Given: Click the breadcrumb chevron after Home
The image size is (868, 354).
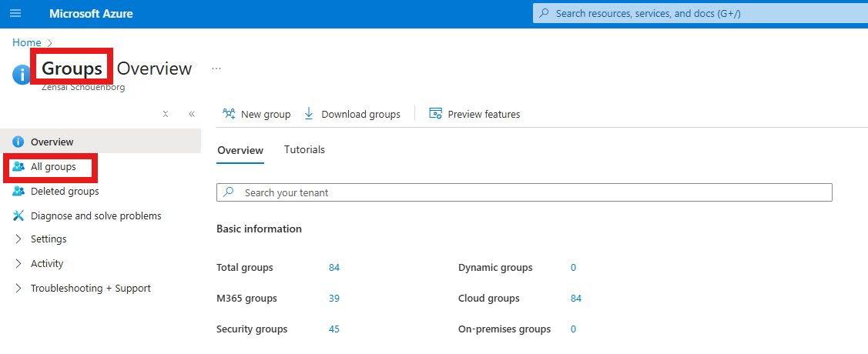Looking at the screenshot, I should [x=50, y=42].
